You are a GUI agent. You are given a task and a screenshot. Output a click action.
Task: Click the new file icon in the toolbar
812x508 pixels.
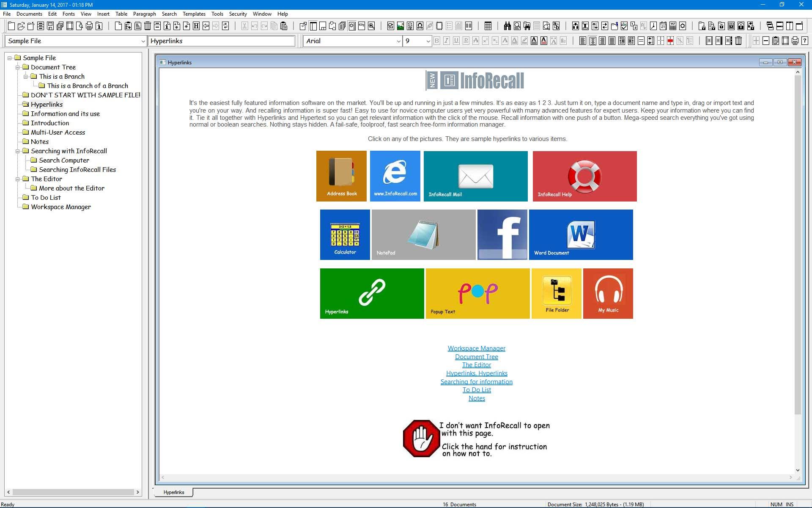tap(11, 26)
